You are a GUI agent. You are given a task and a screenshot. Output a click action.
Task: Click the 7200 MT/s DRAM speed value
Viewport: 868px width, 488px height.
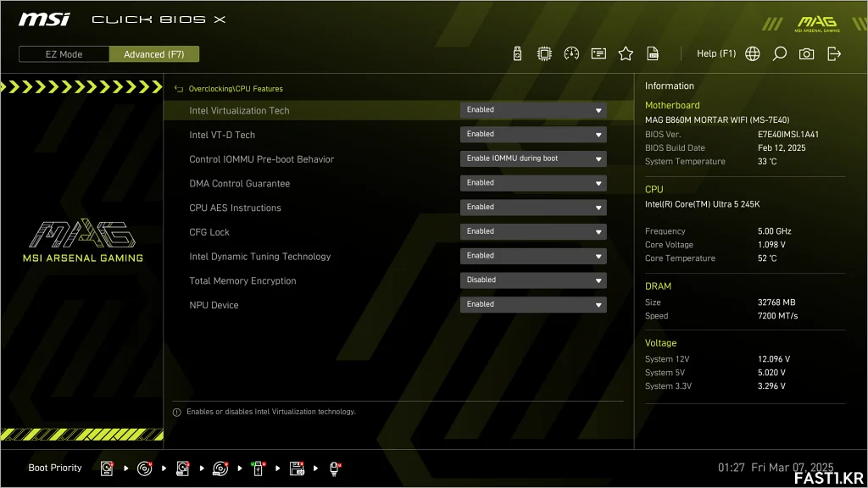[x=777, y=316]
